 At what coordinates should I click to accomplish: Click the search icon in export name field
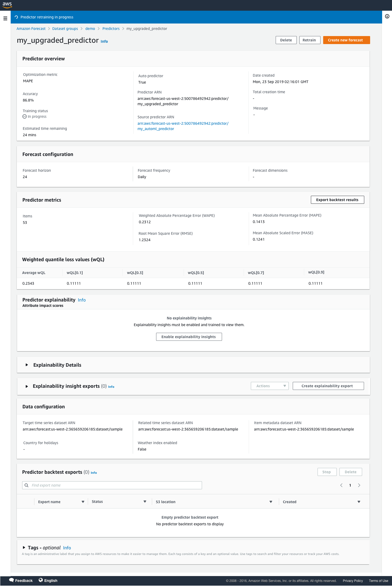(26, 485)
